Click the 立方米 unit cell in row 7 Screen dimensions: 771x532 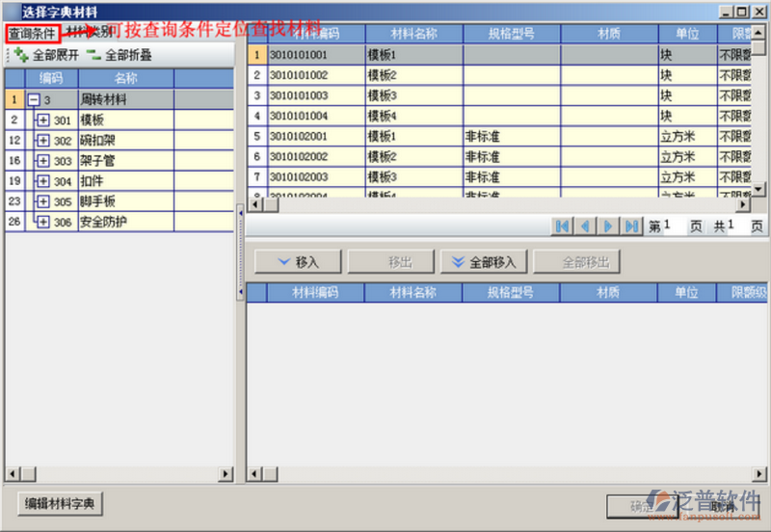pyautogui.click(x=687, y=177)
